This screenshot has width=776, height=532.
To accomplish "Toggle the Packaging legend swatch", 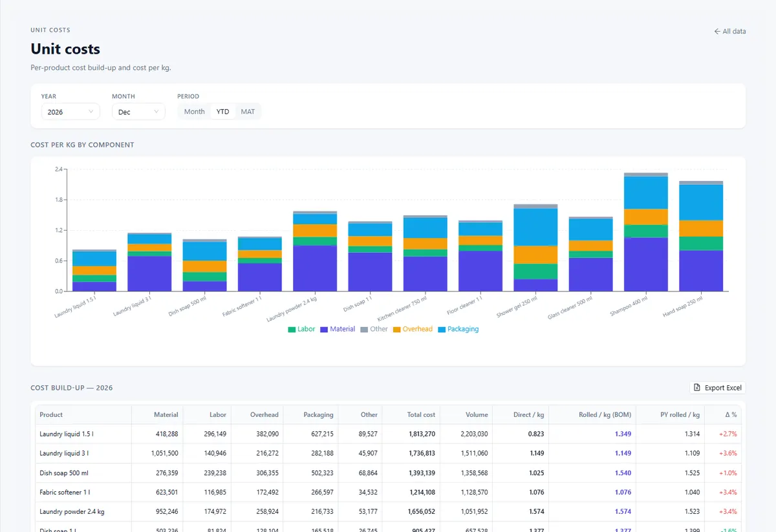I will tap(442, 330).
